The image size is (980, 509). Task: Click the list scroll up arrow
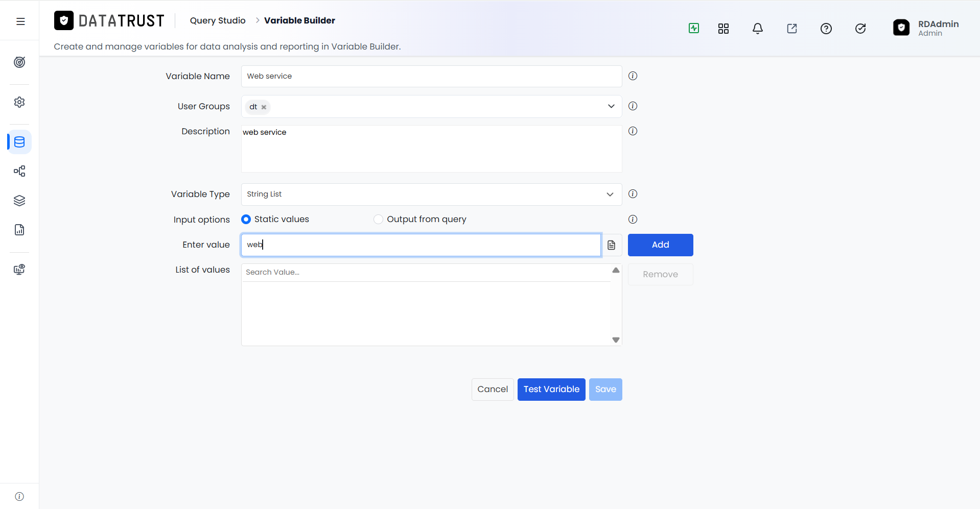pos(616,270)
